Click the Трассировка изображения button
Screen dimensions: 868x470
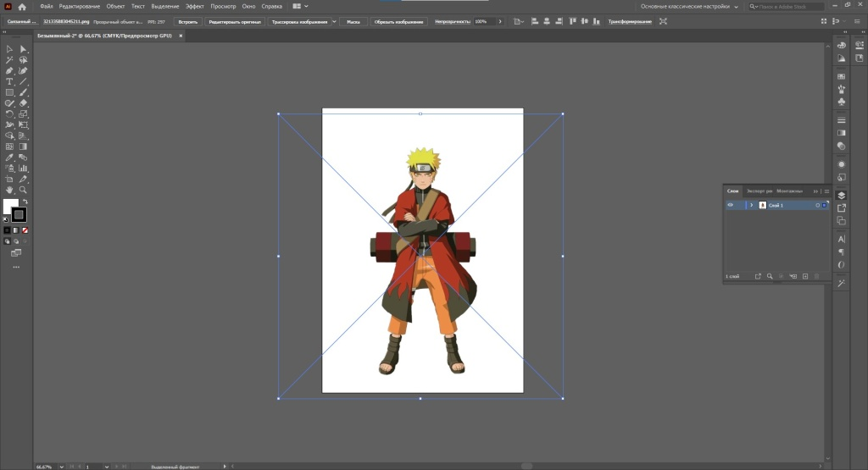[299, 21]
